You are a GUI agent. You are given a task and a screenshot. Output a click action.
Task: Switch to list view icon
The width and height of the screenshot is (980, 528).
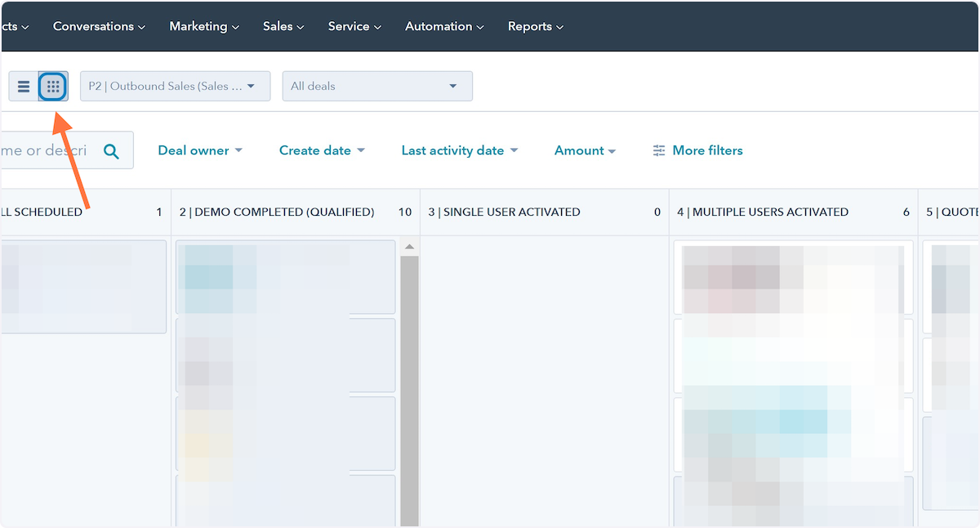24,86
